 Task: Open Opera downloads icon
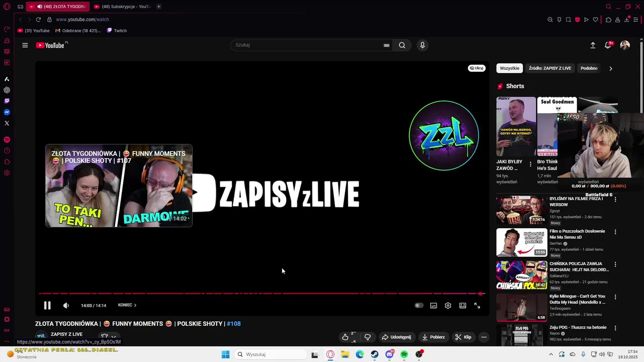(x=627, y=20)
